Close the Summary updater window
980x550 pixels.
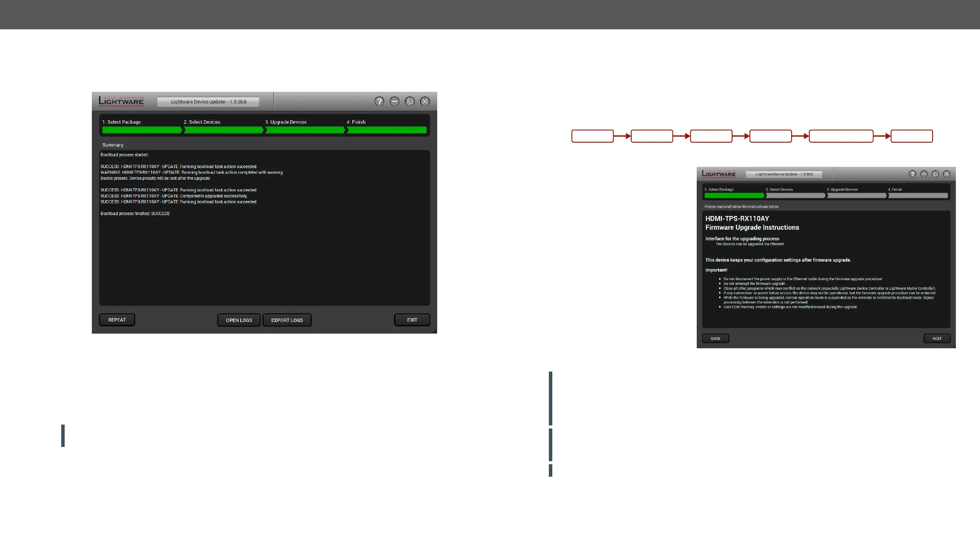tap(425, 101)
